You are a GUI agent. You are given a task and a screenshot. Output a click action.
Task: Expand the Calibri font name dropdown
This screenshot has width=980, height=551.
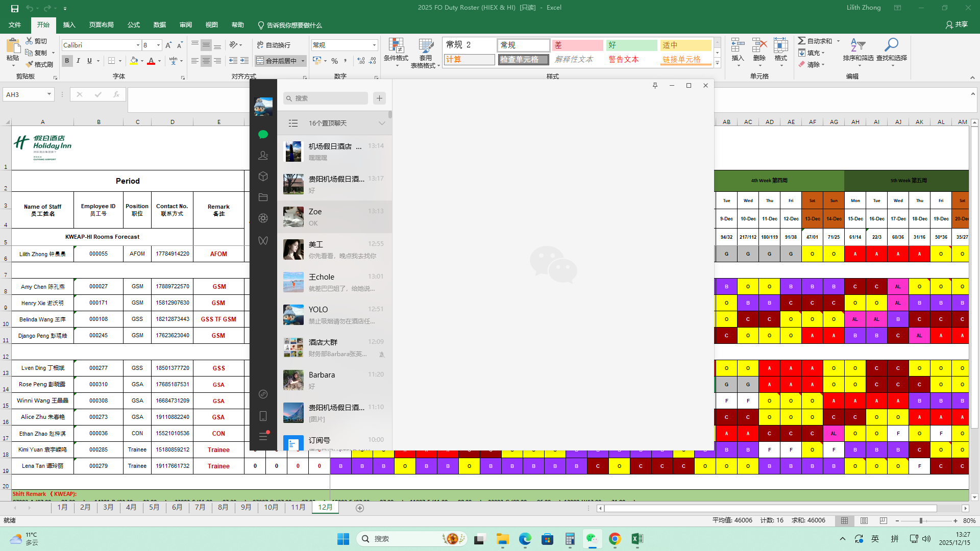[x=137, y=45]
